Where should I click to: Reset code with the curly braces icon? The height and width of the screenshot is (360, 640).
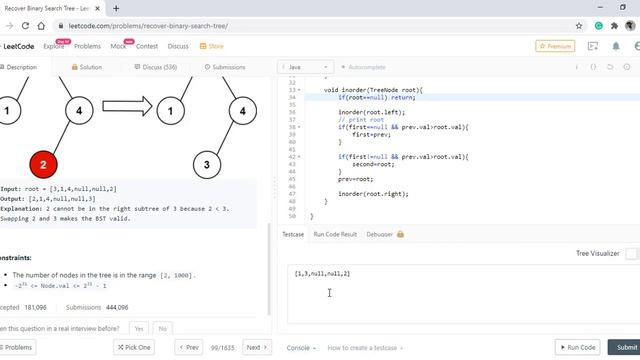pos(593,67)
